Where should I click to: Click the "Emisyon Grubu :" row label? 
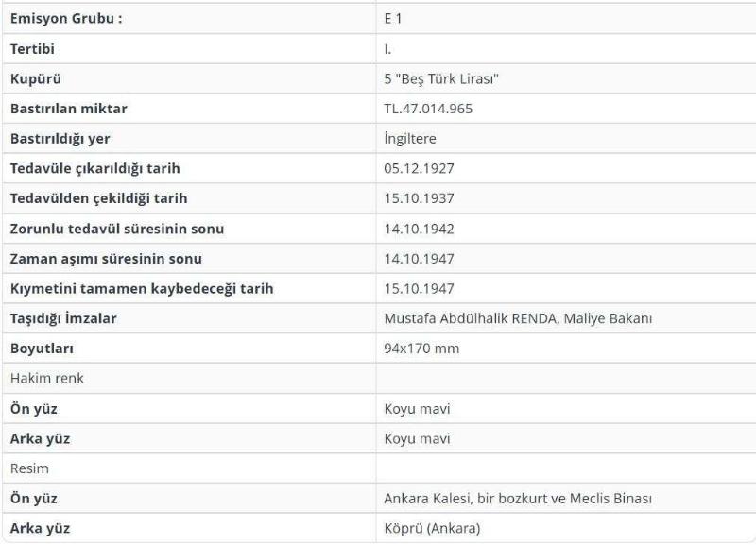point(66,18)
